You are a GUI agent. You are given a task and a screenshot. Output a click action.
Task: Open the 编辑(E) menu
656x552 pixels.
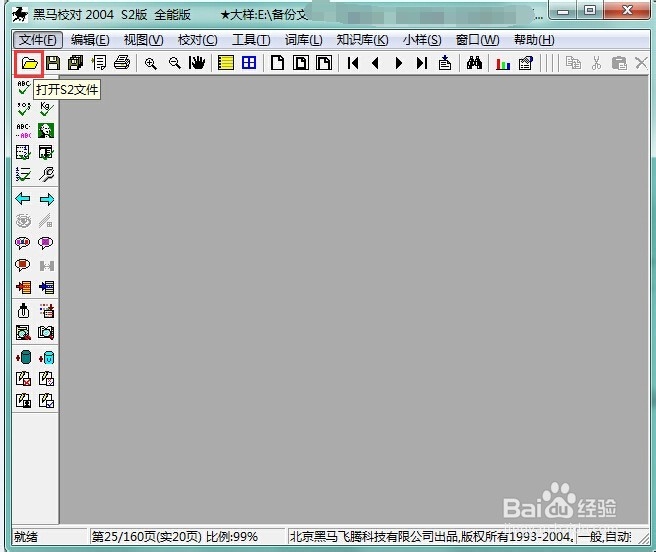pos(90,40)
